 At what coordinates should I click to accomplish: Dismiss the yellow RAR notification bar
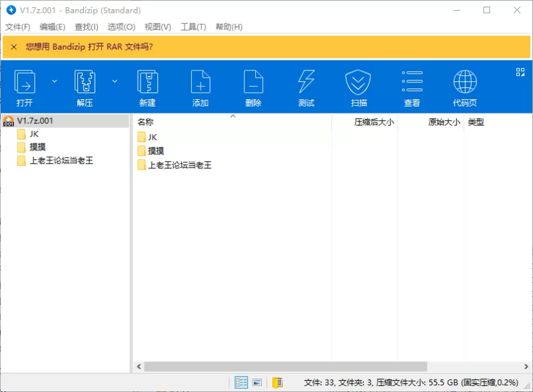14,47
